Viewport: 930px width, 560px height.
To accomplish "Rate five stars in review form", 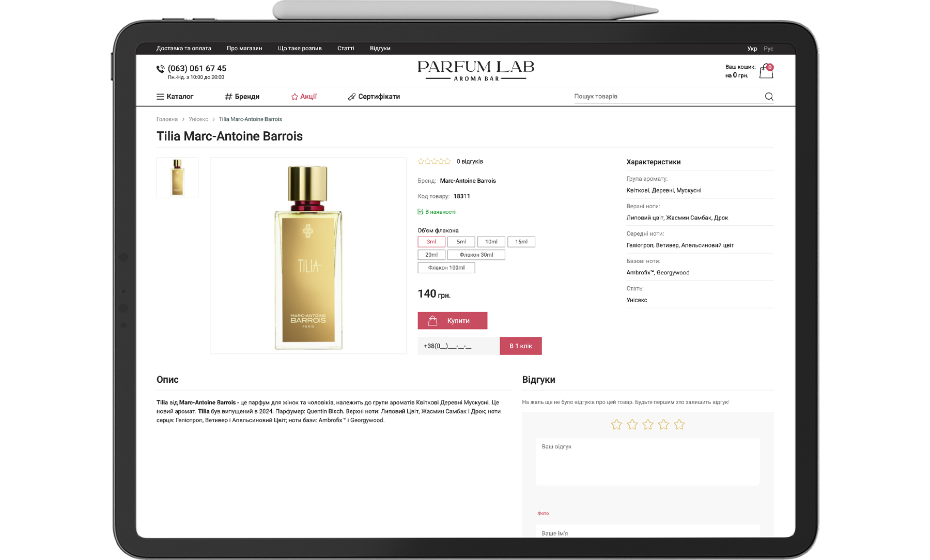I will click(x=679, y=425).
